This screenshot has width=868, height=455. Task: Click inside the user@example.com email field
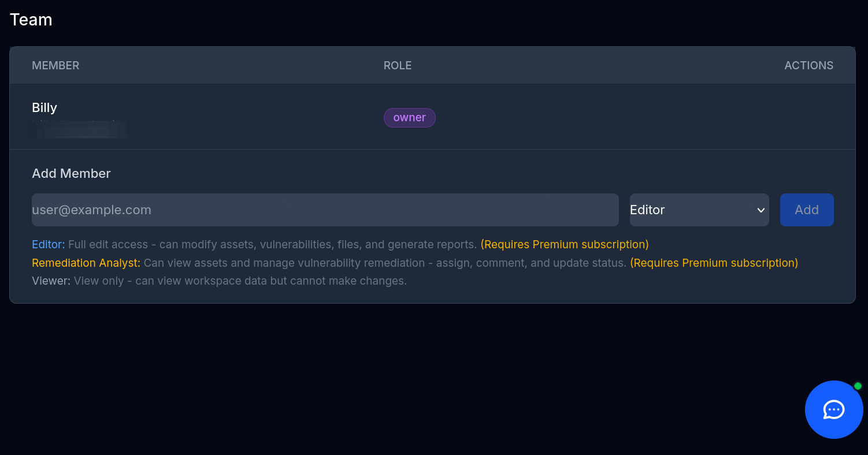(325, 210)
